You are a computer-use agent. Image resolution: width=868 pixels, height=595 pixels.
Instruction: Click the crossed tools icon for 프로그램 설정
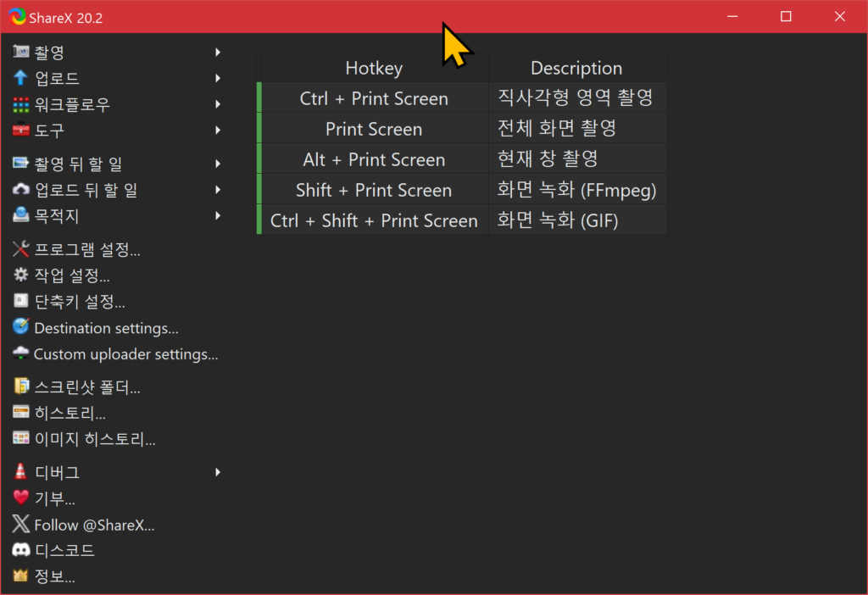pyautogui.click(x=21, y=249)
